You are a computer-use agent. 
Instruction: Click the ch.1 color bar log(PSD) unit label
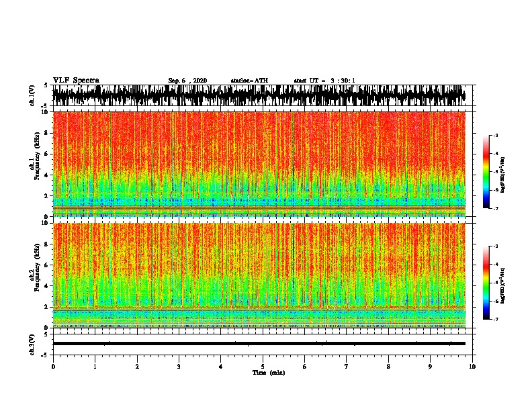502,175
